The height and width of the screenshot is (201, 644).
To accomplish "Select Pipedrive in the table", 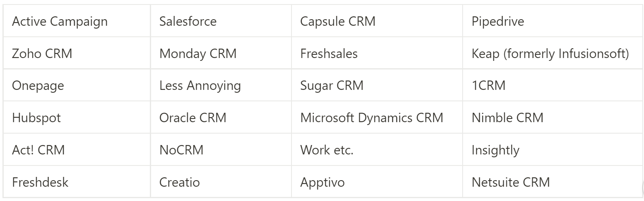I will click(x=497, y=22).
